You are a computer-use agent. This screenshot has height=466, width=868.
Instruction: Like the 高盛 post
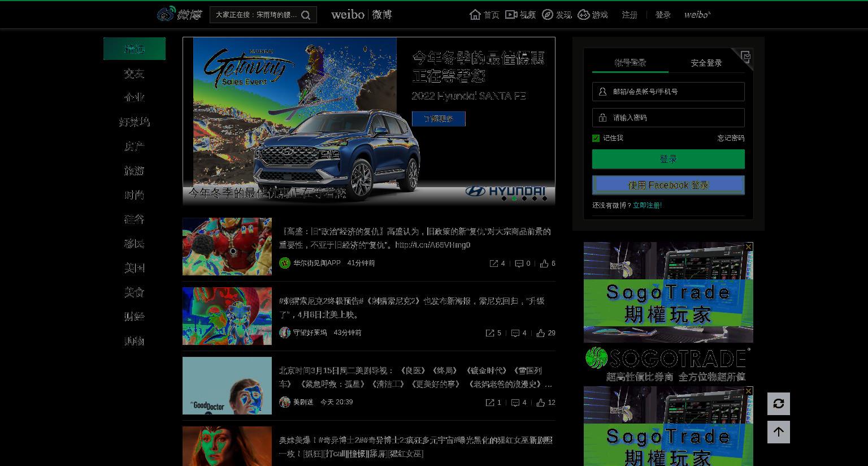pos(544,264)
